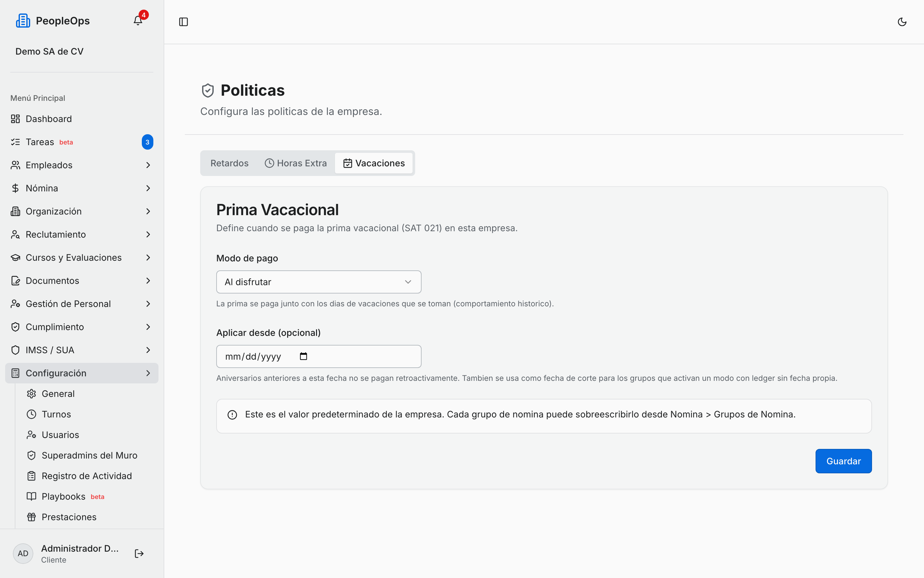924x578 pixels.
Task: Click the Usuarios user-gear icon
Action: [31, 435]
